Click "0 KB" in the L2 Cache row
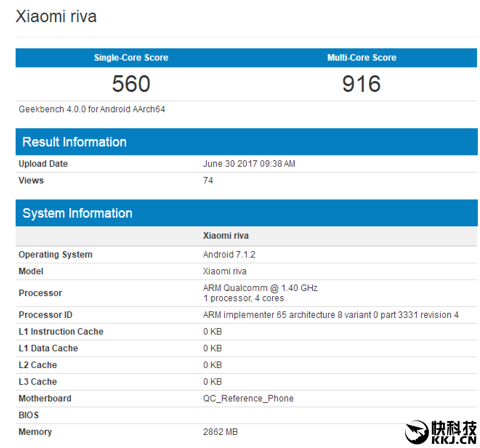 click(x=213, y=365)
